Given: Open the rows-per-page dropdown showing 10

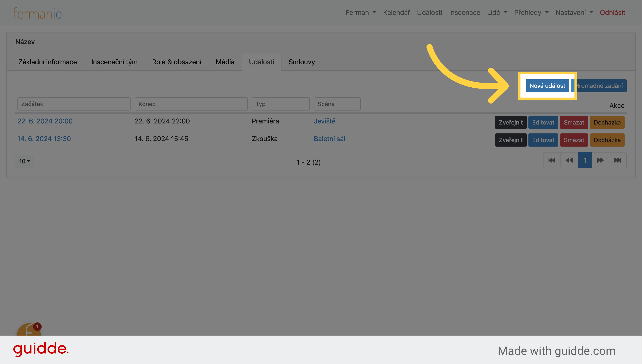Looking at the screenshot, I should [24, 161].
